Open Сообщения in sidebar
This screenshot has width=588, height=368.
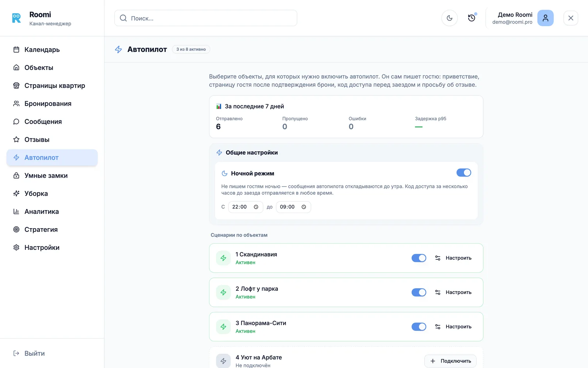tap(52, 122)
